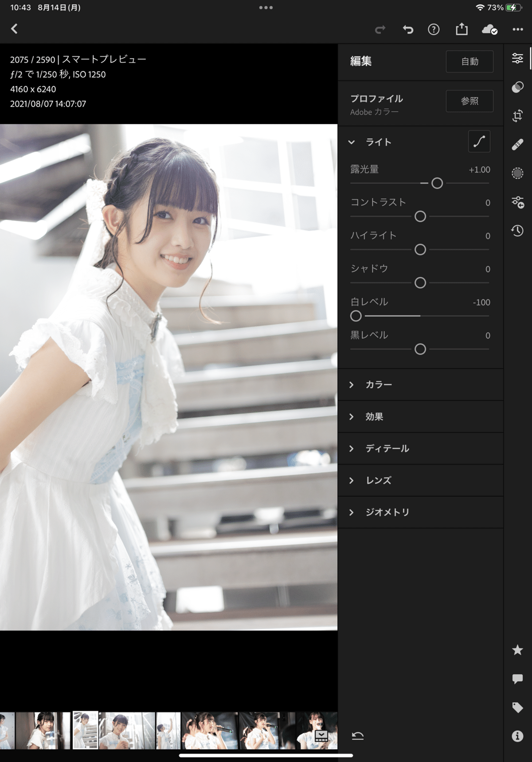Tap the redo arrow icon
The height and width of the screenshot is (762, 532).
pyautogui.click(x=380, y=30)
